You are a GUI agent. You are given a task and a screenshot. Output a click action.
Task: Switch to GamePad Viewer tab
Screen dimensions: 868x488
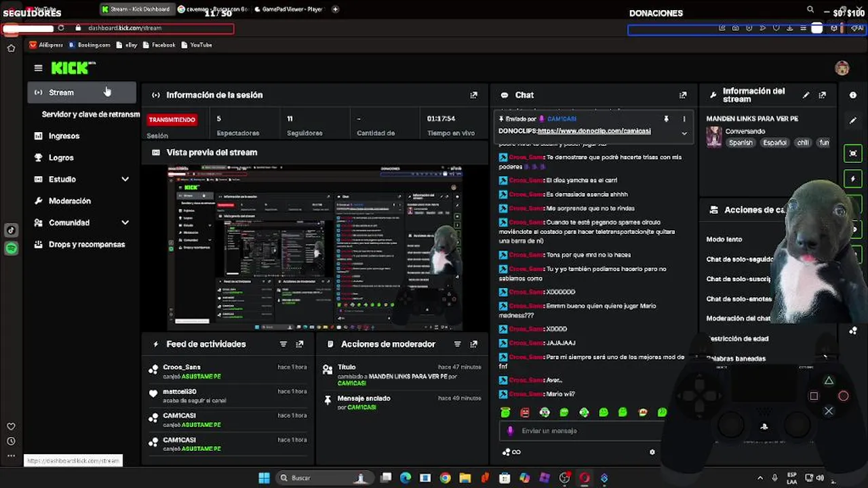click(290, 9)
